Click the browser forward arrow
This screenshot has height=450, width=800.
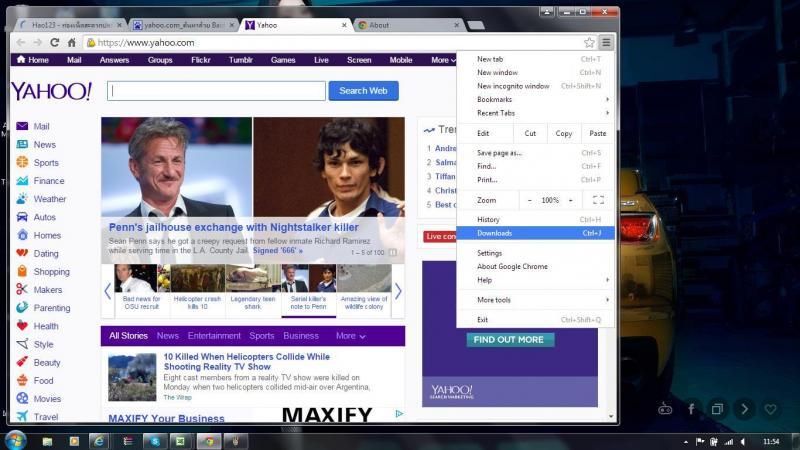(x=38, y=42)
